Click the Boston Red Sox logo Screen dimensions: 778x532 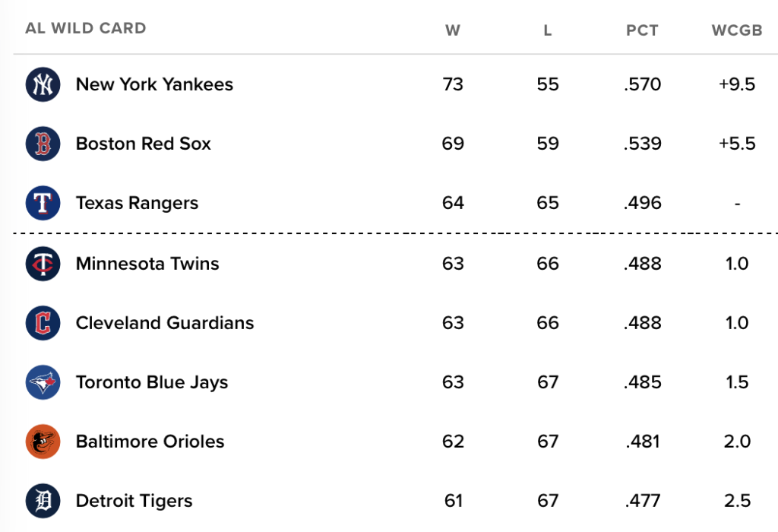point(43,144)
